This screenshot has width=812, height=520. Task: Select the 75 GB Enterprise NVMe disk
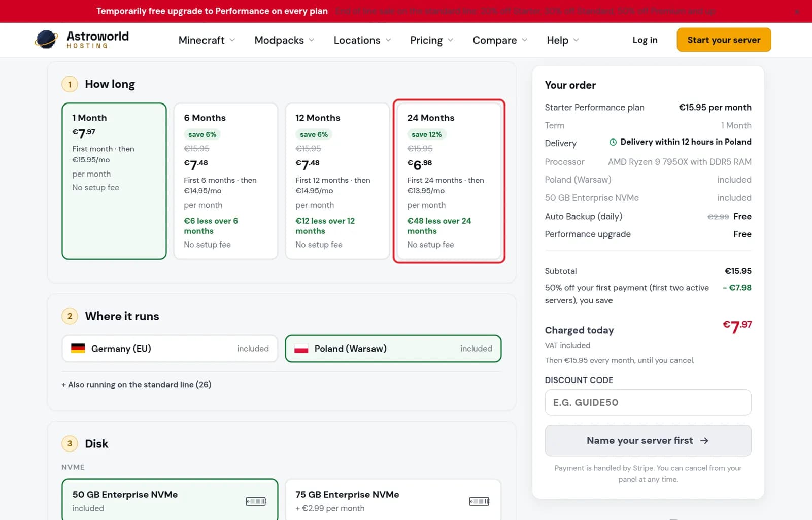393,500
